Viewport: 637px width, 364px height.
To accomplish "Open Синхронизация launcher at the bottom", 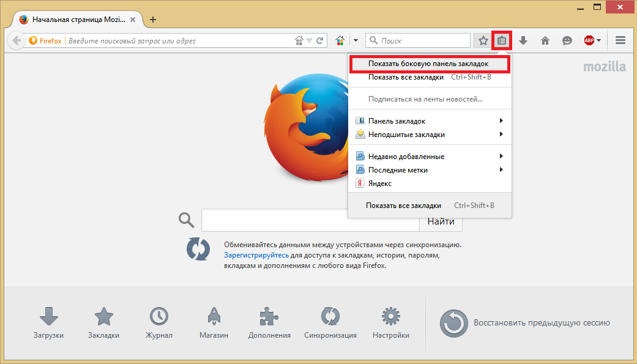I will click(x=330, y=323).
